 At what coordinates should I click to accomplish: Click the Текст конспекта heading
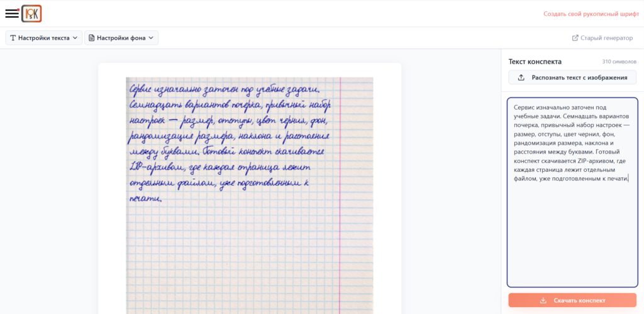[x=535, y=62]
